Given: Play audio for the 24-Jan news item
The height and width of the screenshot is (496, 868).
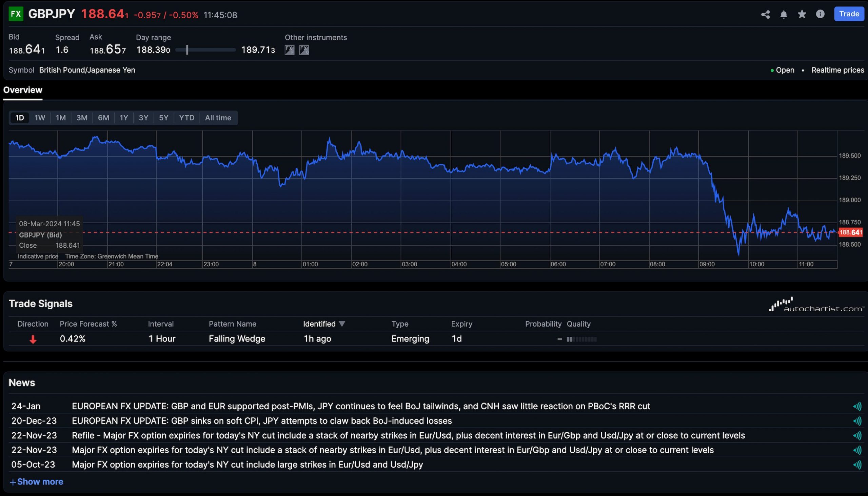Looking at the screenshot, I should [x=857, y=407].
